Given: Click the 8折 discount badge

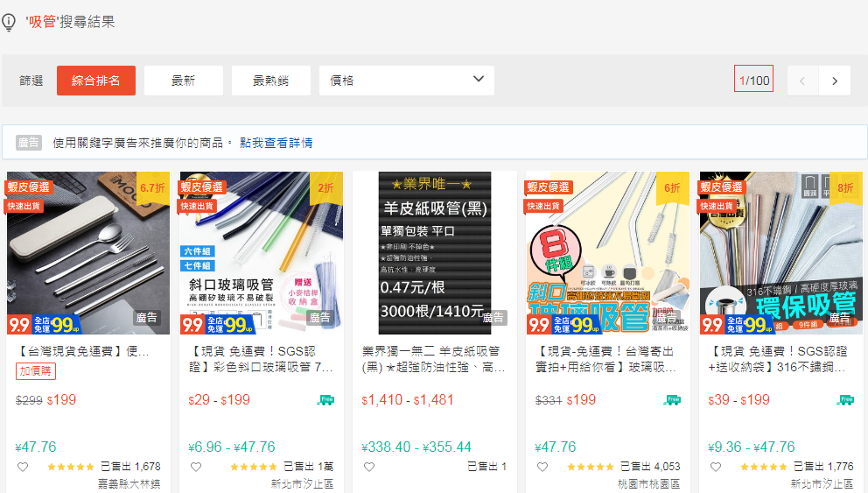Looking at the screenshot, I should coord(846,188).
